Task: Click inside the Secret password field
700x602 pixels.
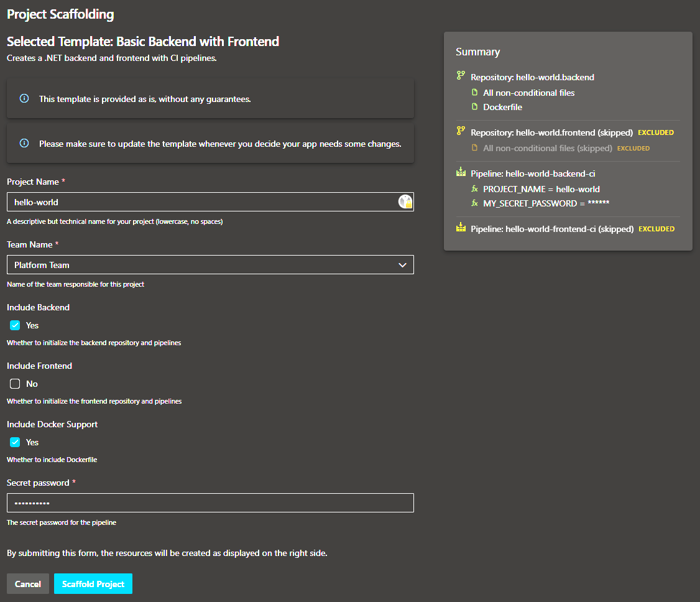Action: pyautogui.click(x=210, y=502)
